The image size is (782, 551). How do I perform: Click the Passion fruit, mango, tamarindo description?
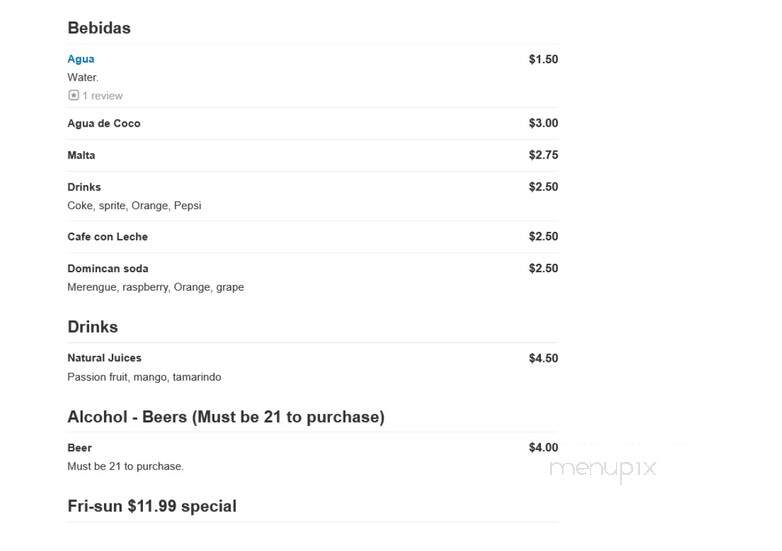point(144,377)
